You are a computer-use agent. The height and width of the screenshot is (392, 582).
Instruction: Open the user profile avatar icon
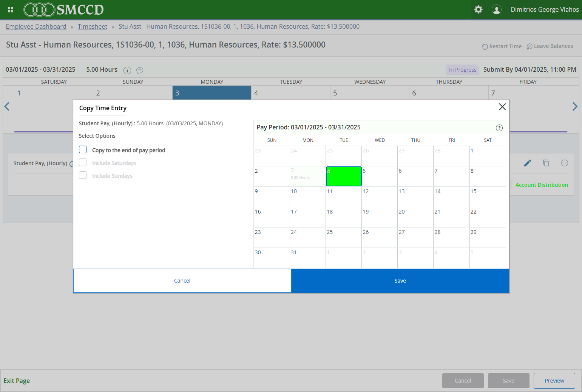pos(497,9)
